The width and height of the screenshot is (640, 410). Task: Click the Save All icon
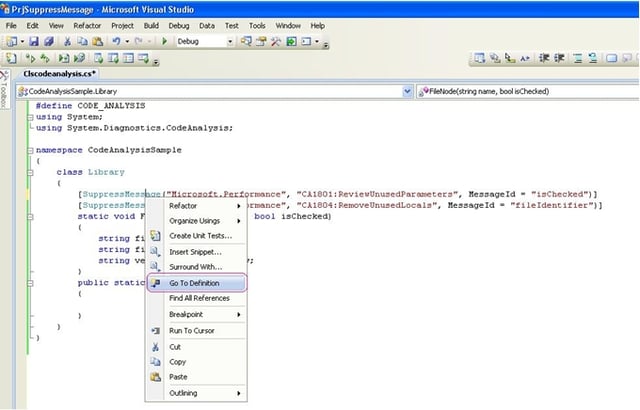pos(49,41)
